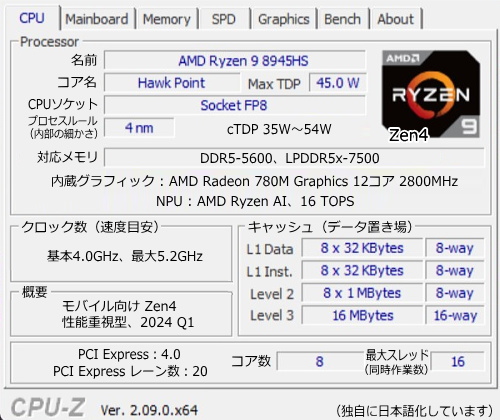
Task: Click the 独自に日本語化しています note
Action: 415,411
